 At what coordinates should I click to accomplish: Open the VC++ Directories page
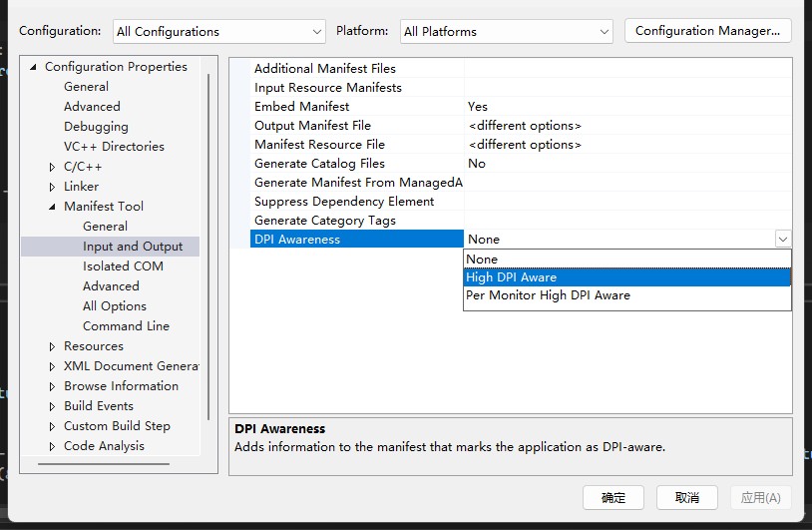pyautogui.click(x=114, y=147)
